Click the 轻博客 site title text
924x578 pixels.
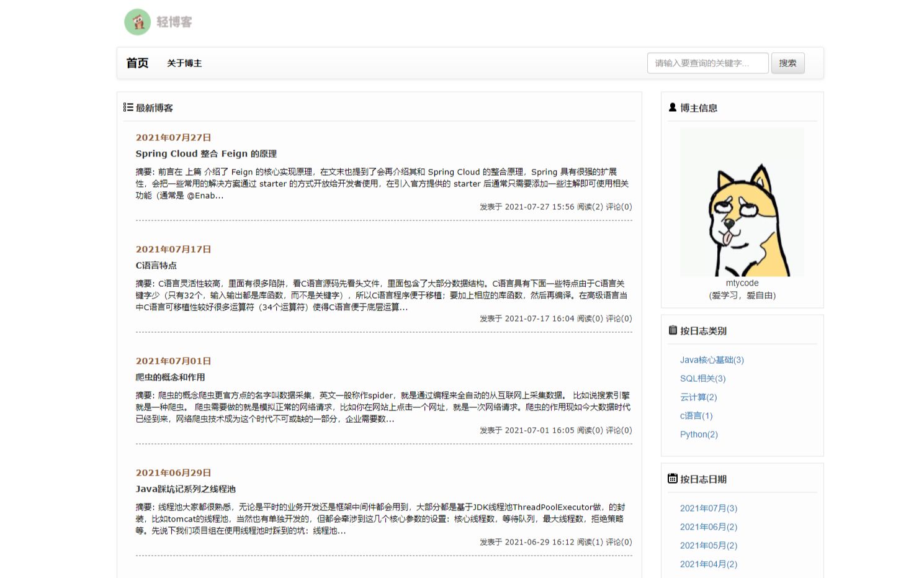click(x=174, y=22)
